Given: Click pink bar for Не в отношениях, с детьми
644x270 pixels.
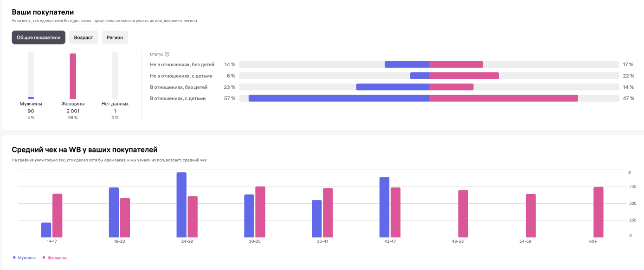Looking at the screenshot, I should (464, 75).
